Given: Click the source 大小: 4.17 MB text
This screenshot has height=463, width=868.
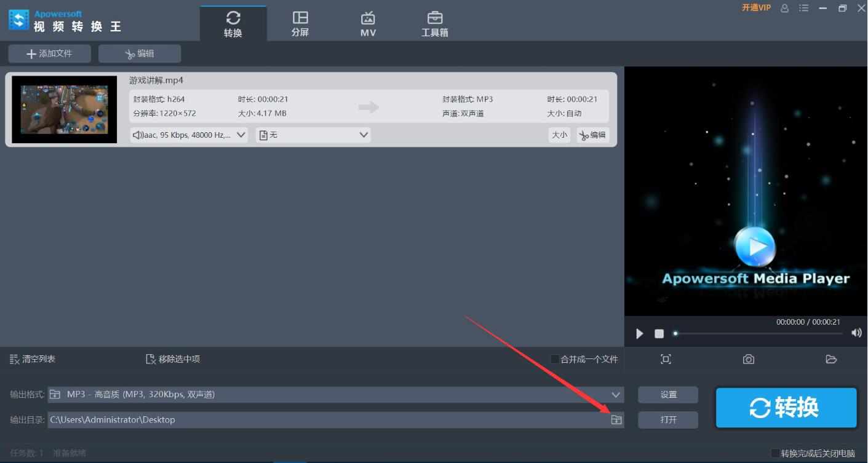Looking at the screenshot, I should pyautogui.click(x=262, y=113).
